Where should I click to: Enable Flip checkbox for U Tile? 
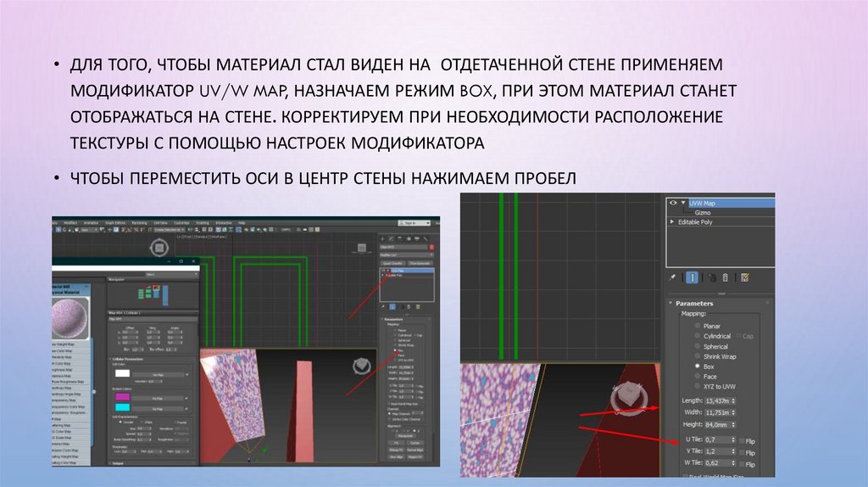pos(743,441)
